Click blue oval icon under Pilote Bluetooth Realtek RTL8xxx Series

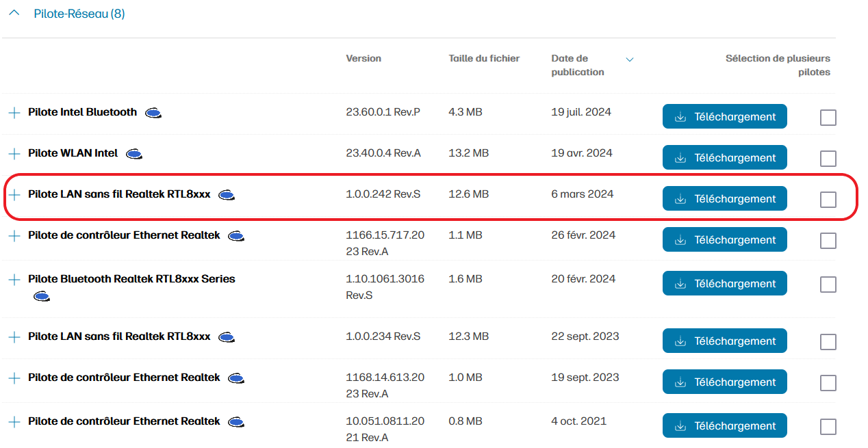click(x=42, y=296)
